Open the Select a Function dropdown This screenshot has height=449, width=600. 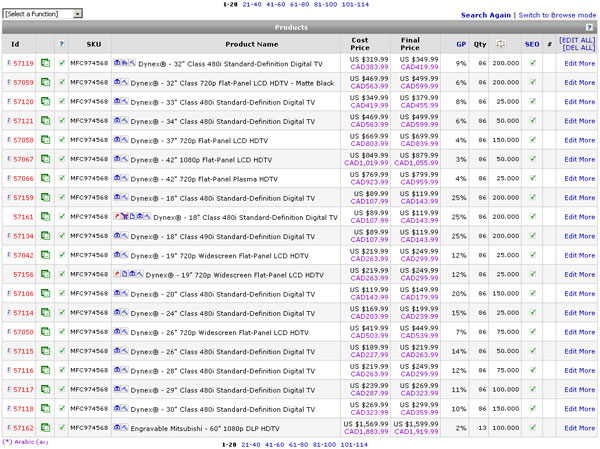[42, 14]
